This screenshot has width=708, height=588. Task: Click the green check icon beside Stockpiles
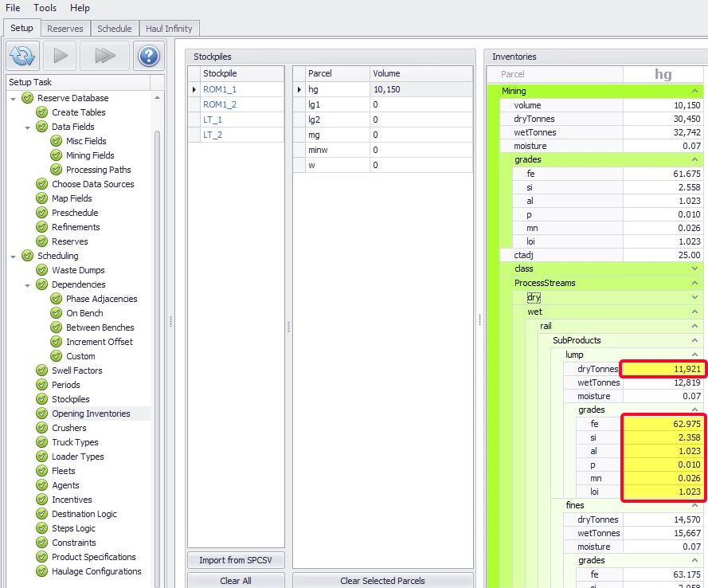pyautogui.click(x=41, y=399)
